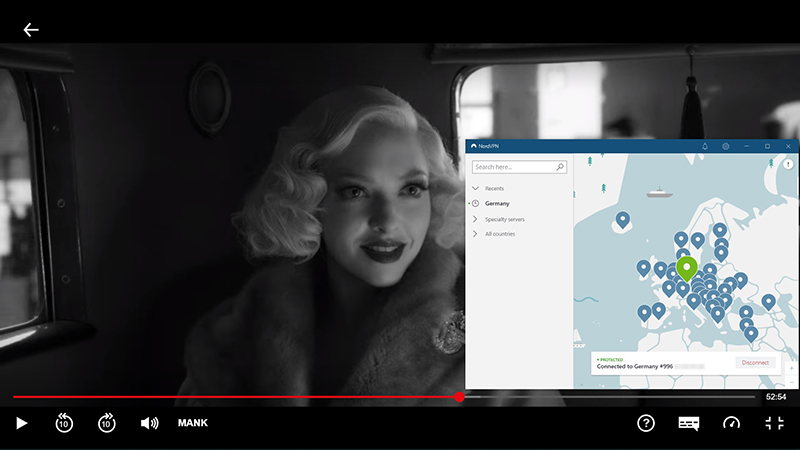800x450 pixels.
Task: Click the info icon on NordVPN map
Action: (x=788, y=164)
